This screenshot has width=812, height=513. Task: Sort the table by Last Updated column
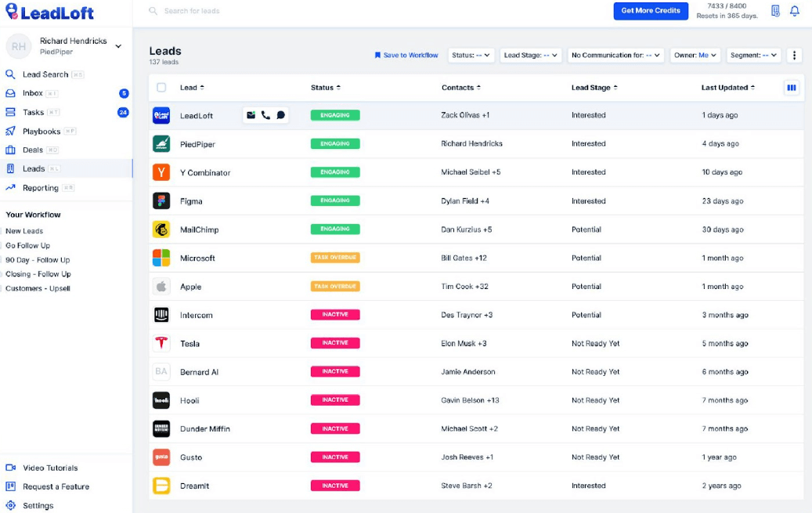(727, 88)
